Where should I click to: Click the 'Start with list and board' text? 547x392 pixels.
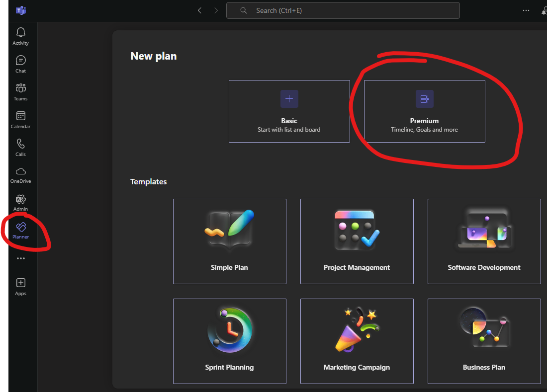pyautogui.click(x=289, y=130)
